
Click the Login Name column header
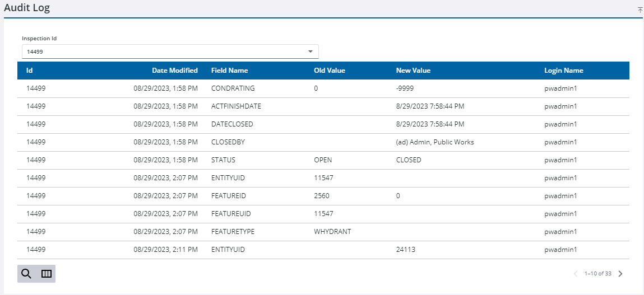(x=563, y=71)
